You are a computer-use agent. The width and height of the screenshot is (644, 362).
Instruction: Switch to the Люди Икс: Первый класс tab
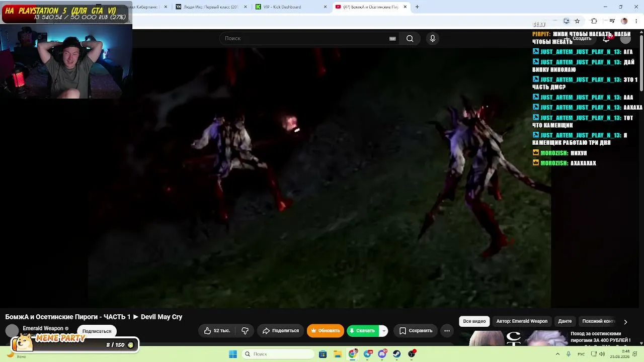coord(210,7)
